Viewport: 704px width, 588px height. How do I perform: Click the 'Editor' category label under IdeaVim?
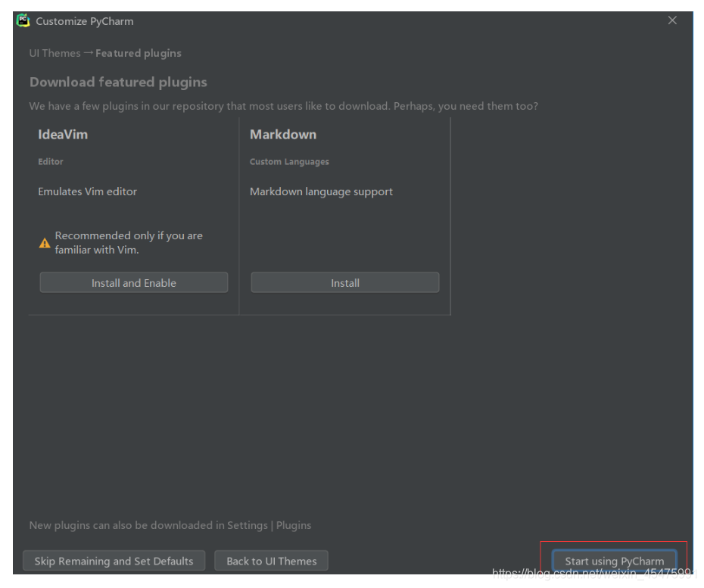(51, 162)
